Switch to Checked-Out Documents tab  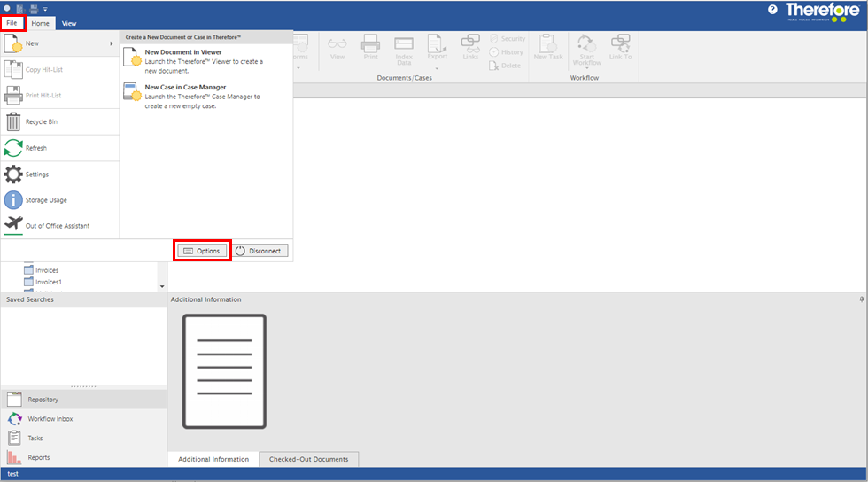coord(309,459)
